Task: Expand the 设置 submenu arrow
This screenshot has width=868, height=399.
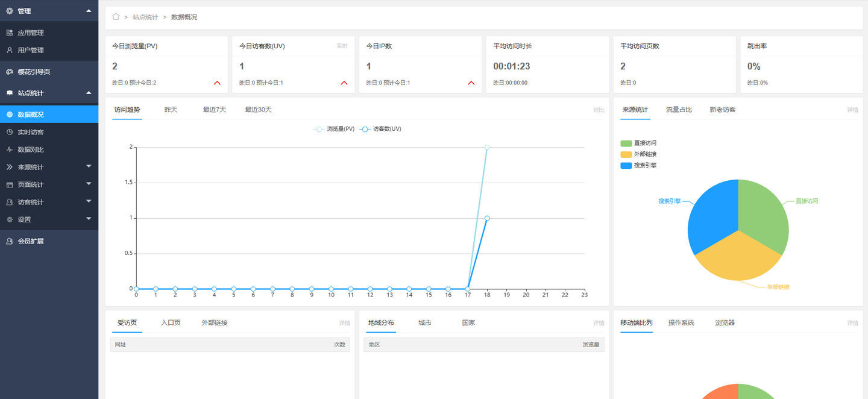Action: (89, 219)
